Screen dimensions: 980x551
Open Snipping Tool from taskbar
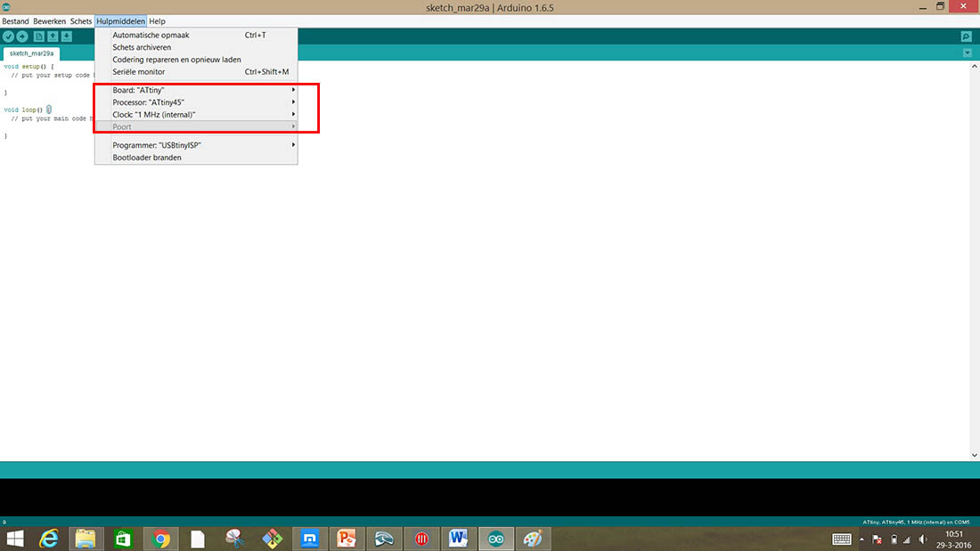(x=235, y=539)
